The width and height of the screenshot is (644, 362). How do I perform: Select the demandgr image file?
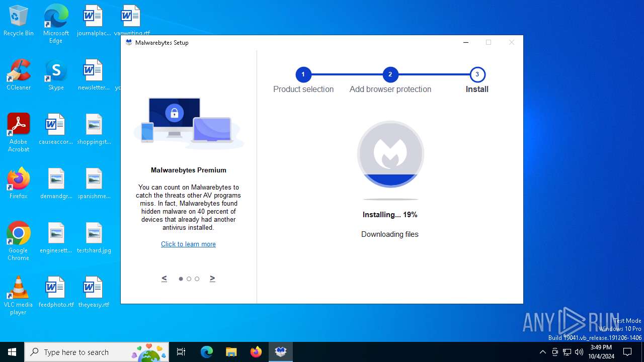pyautogui.click(x=56, y=184)
